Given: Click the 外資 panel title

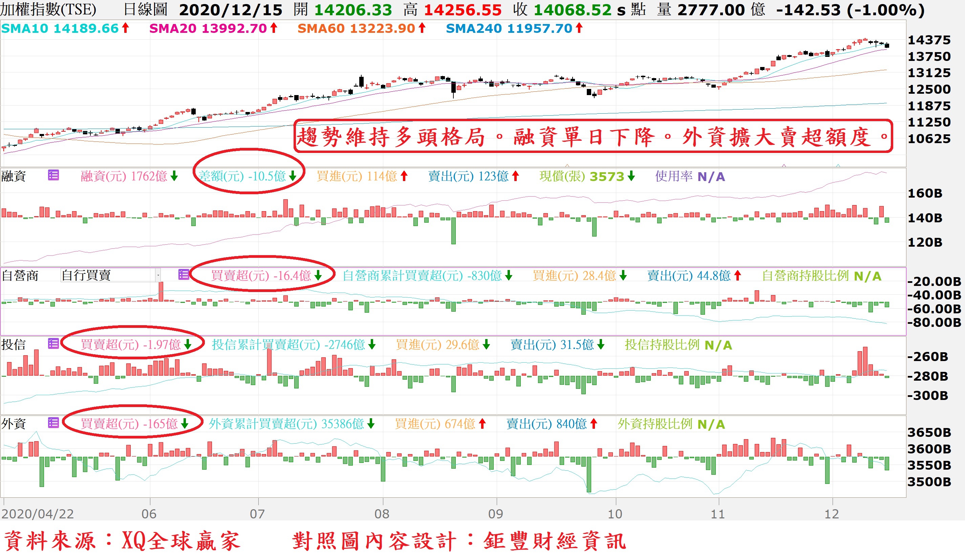Looking at the screenshot, I should pos(14,424).
